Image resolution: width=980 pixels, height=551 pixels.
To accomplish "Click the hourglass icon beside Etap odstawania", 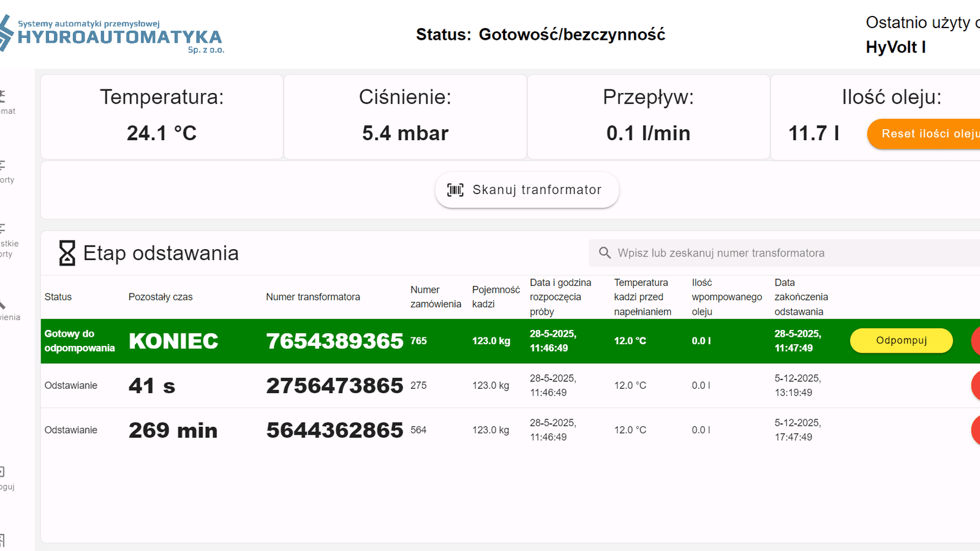I will (x=67, y=253).
